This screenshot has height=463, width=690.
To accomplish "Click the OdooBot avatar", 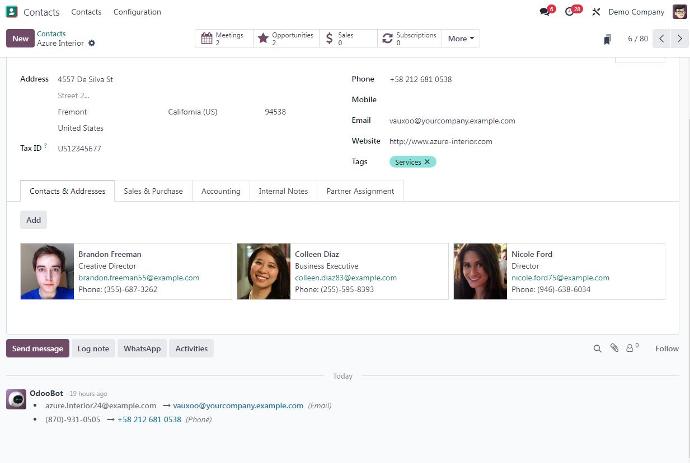I will point(16,399).
